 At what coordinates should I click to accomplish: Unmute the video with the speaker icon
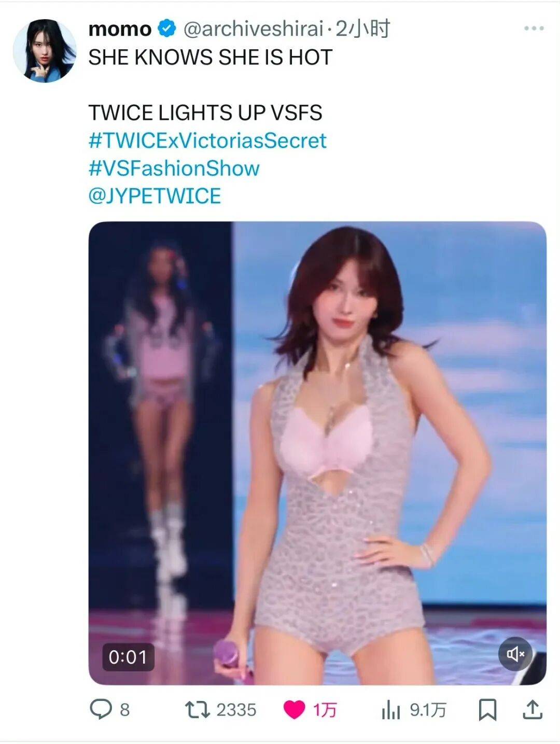515,654
